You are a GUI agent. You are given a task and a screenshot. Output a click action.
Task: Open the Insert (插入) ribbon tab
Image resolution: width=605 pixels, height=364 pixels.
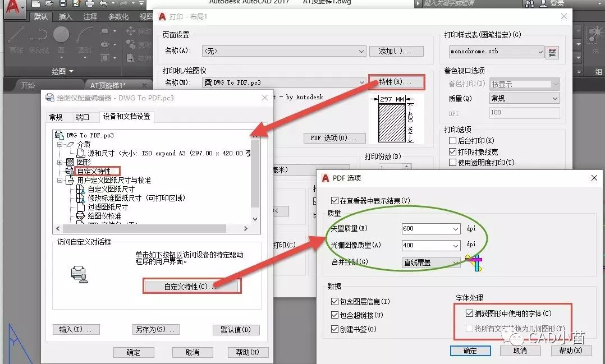tap(65, 17)
